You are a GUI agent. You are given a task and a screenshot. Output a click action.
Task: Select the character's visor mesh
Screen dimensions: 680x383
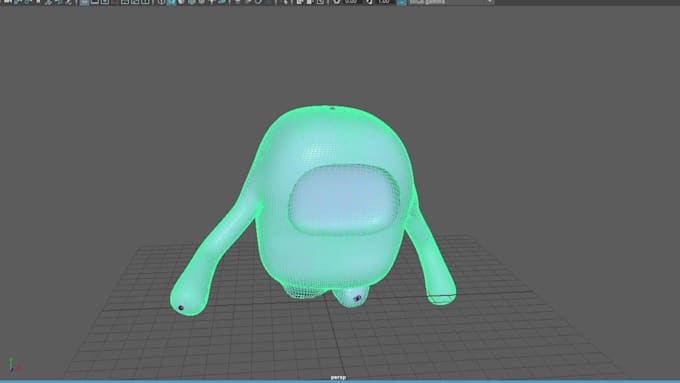point(344,200)
